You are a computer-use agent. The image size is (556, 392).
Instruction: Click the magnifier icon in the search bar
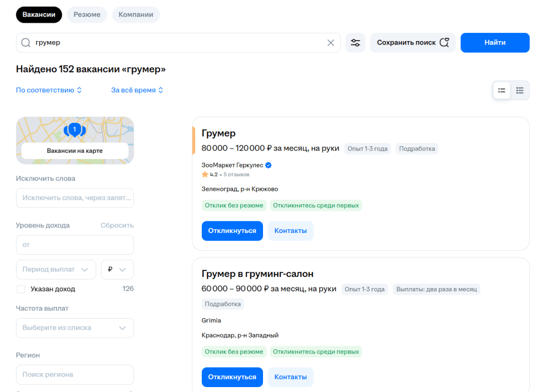pos(26,42)
